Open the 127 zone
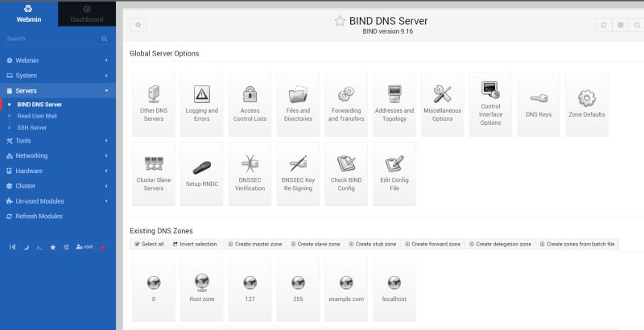644x330 pixels. tap(250, 290)
